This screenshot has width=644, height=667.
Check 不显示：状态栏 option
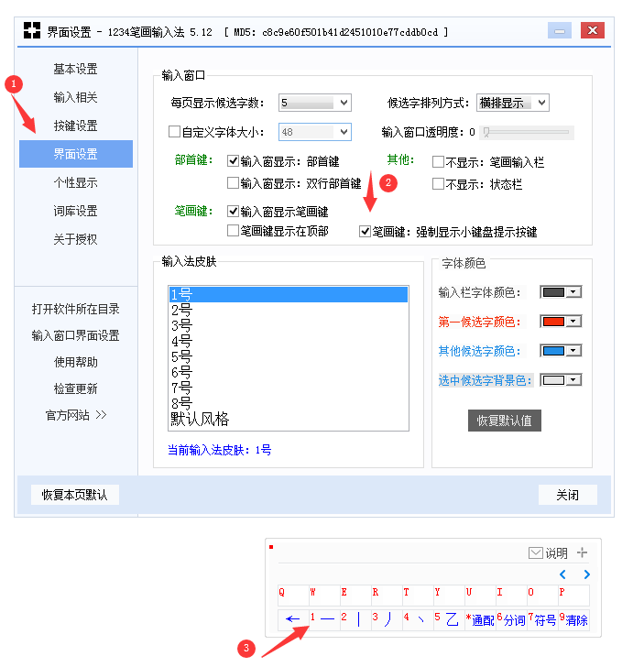[x=438, y=184]
